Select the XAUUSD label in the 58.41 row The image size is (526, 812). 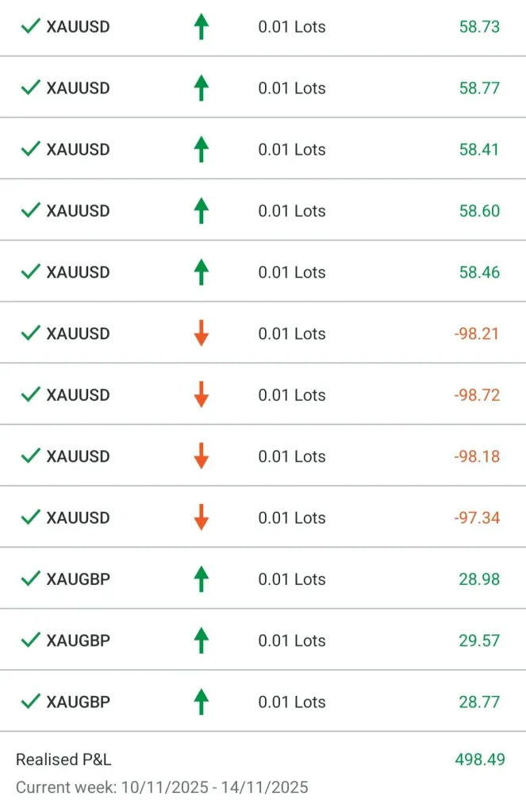78,149
